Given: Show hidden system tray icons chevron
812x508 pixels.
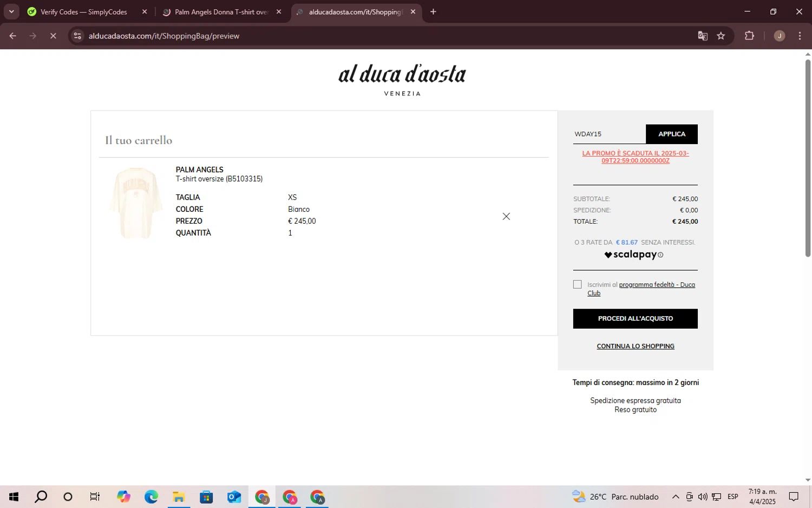Looking at the screenshot, I should coord(676,497).
